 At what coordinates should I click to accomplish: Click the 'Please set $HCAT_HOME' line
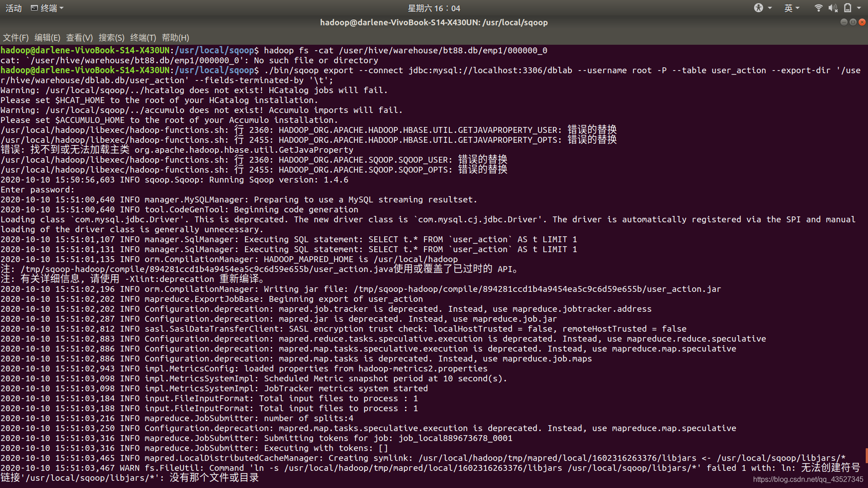pos(159,100)
